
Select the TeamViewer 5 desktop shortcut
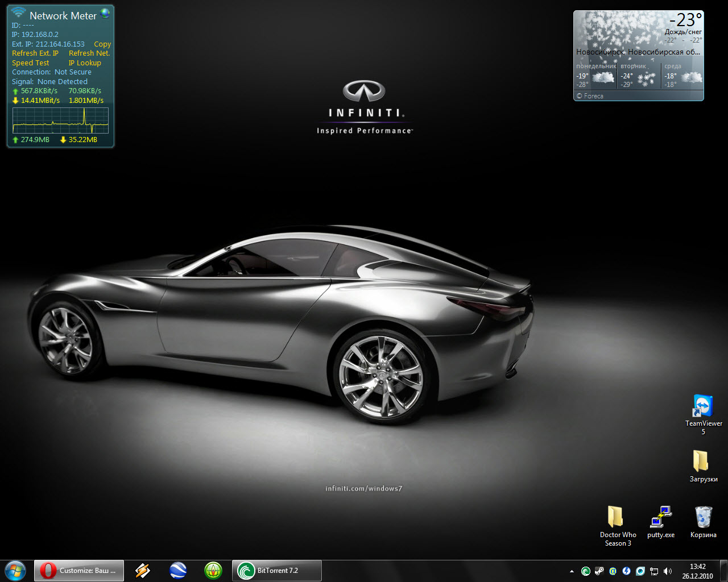(x=704, y=414)
